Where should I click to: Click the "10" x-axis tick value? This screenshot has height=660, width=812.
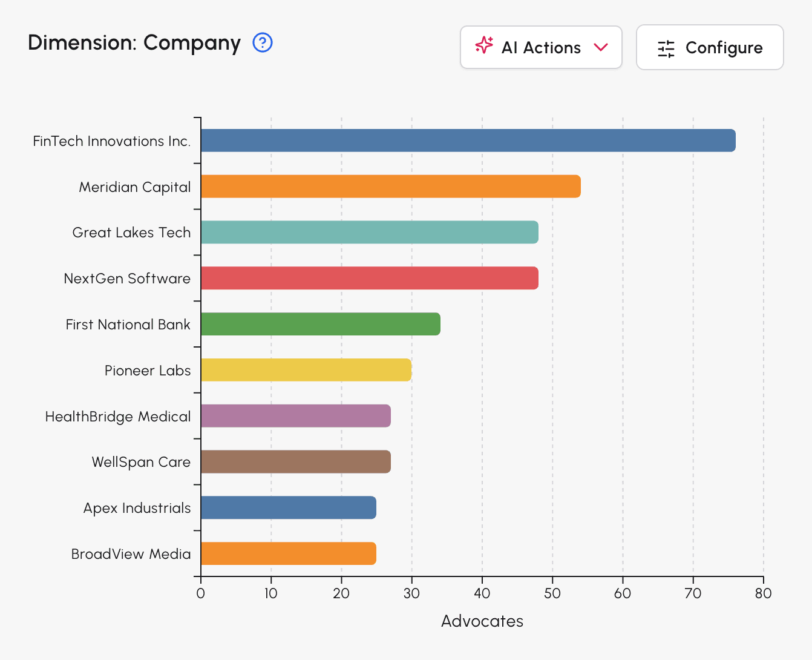(271, 593)
